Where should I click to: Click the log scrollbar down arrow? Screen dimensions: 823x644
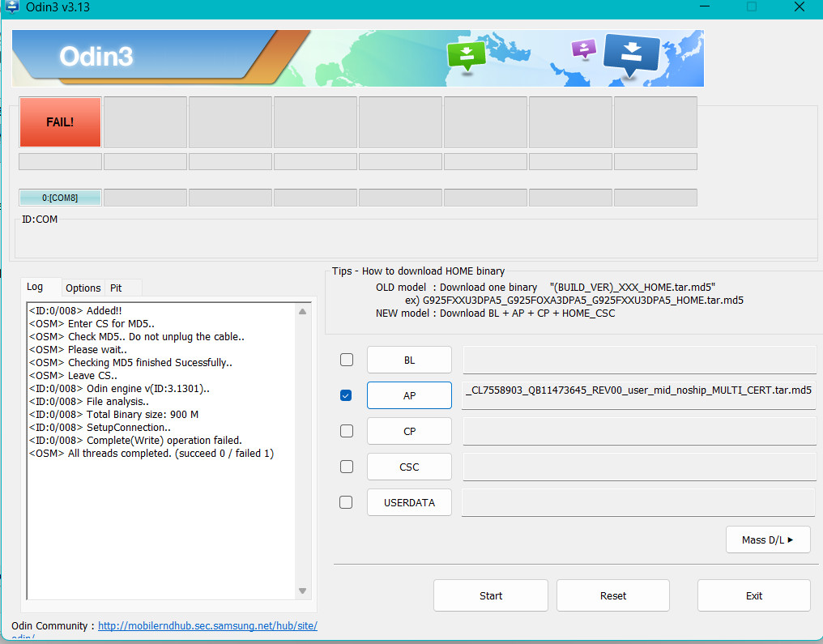click(x=302, y=591)
